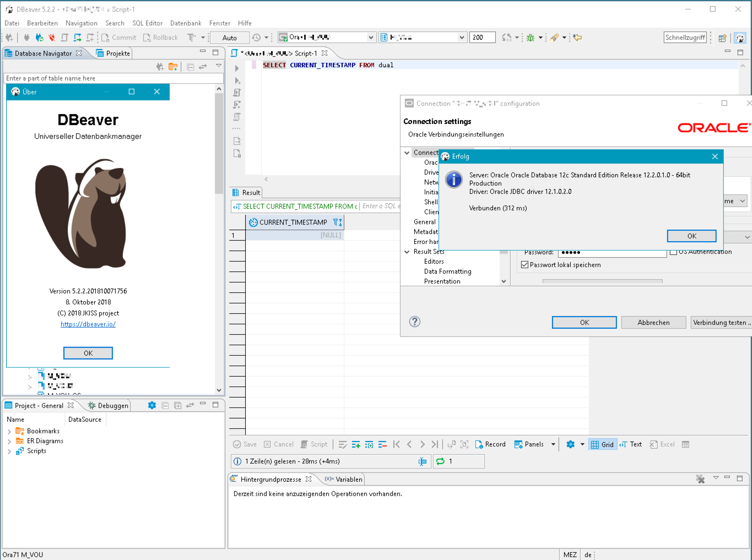The image size is (752, 560).
Task: Switch to the Variablen tab
Action: [x=344, y=479]
